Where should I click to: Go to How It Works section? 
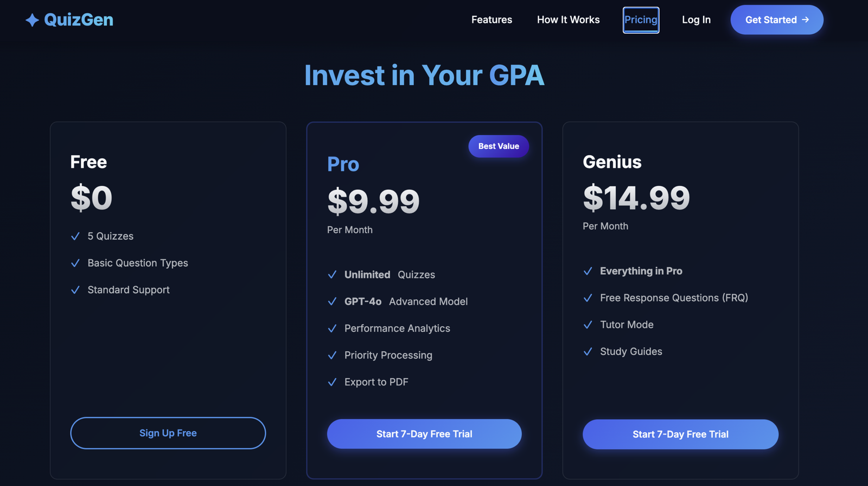point(568,20)
